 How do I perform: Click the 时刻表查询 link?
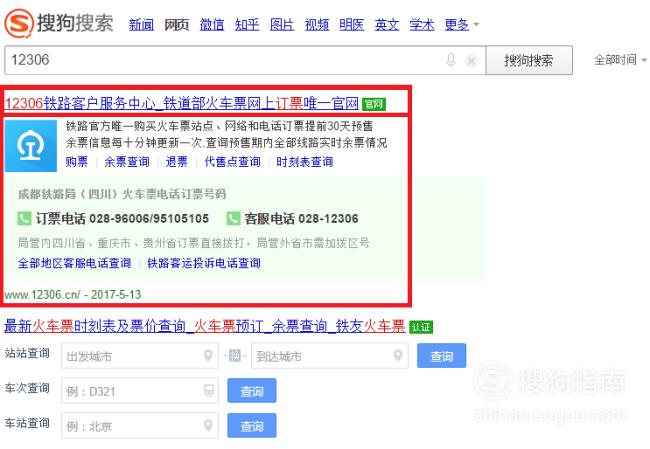click(305, 162)
